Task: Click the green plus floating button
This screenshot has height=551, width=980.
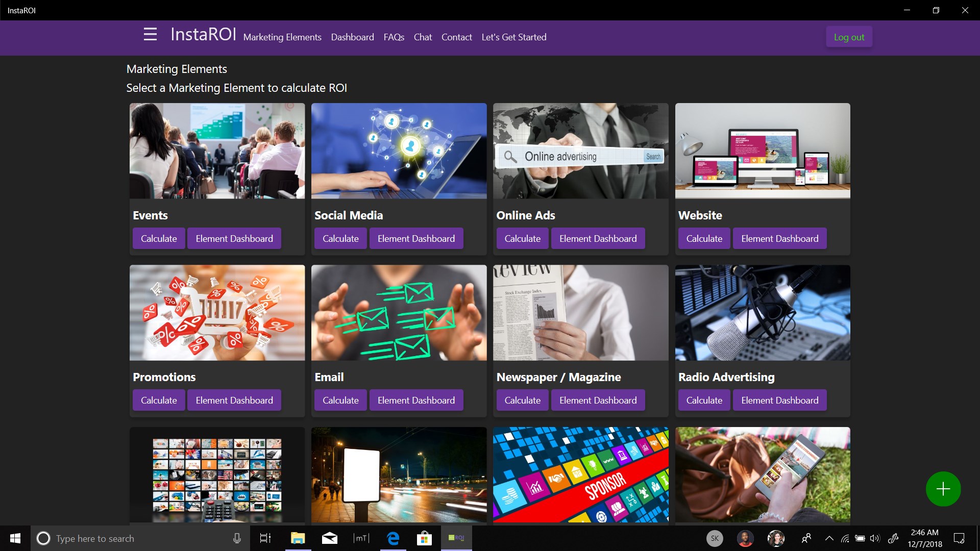Action: point(943,489)
